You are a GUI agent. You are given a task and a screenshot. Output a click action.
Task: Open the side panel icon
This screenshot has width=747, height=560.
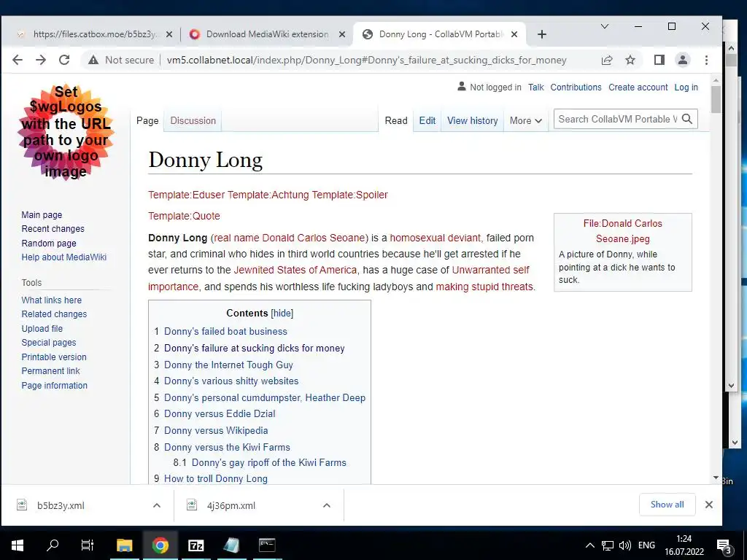(659, 60)
